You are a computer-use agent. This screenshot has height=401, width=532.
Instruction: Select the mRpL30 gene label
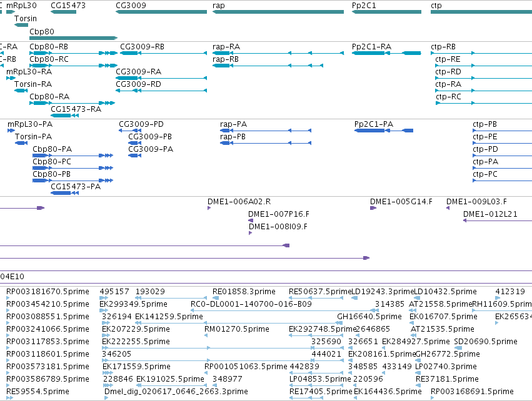(x=21, y=6)
